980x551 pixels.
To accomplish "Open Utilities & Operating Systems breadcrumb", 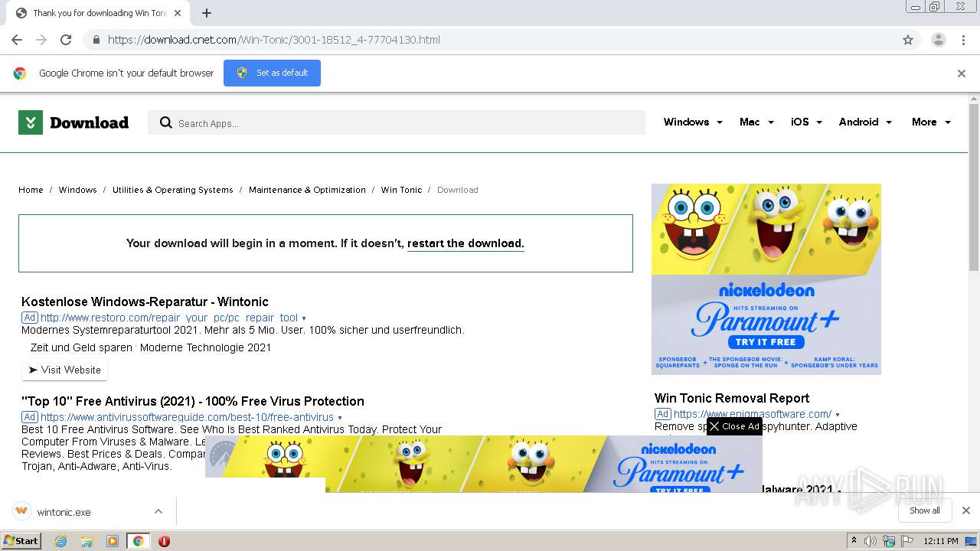I will (x=172, y=190).
